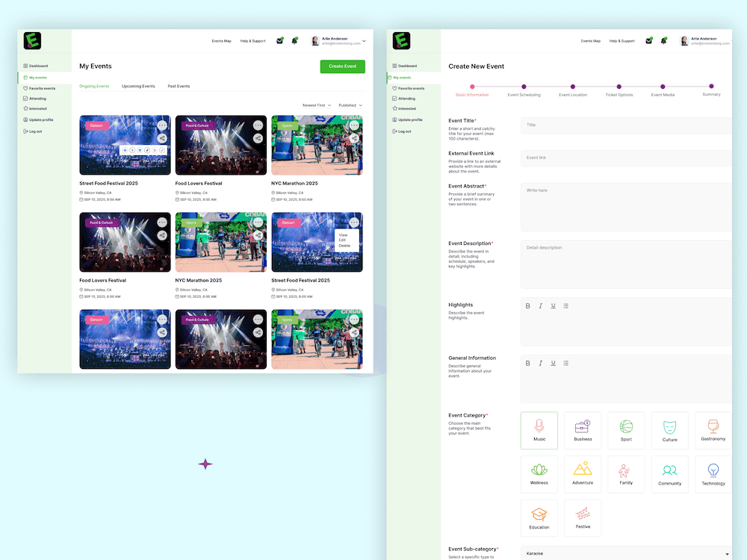Pick the Family category tile
Viewport: 747px width, 560px height.
point(626,474)
